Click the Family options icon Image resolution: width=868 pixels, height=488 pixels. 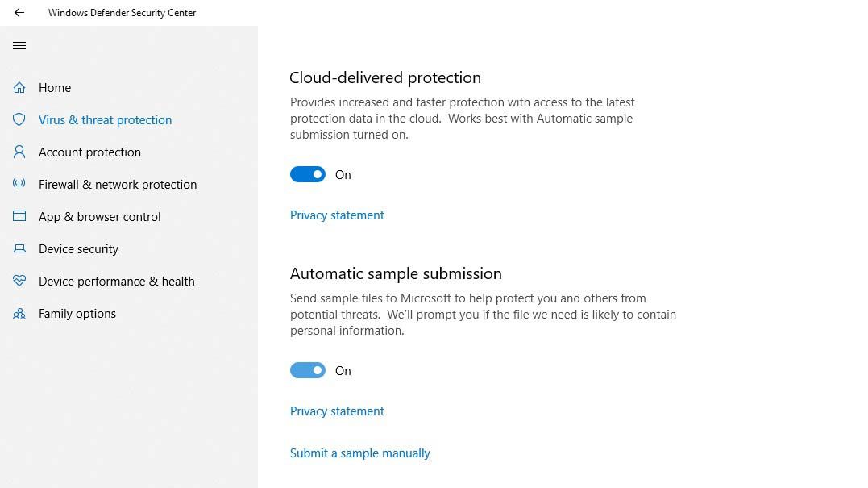click(19, 313)
